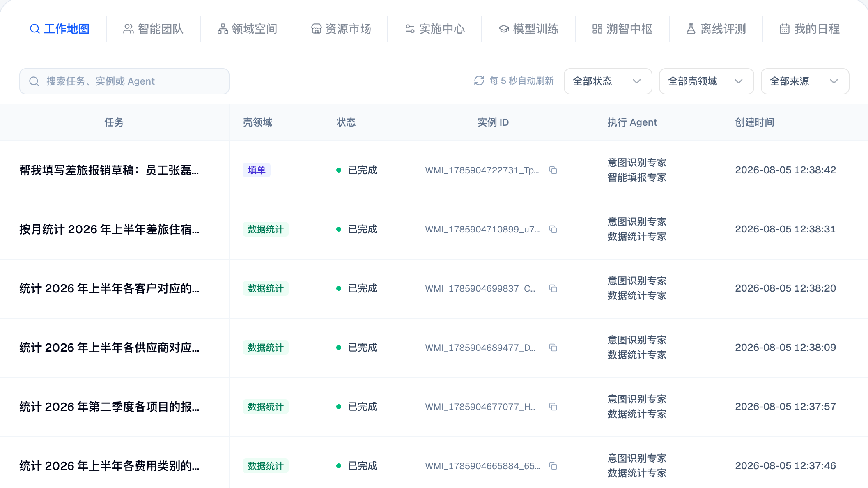Toggle 每 5 秒自动刷新 label
Image resolution: width=868 pixels, height=488 pixels.
[521, 81]
